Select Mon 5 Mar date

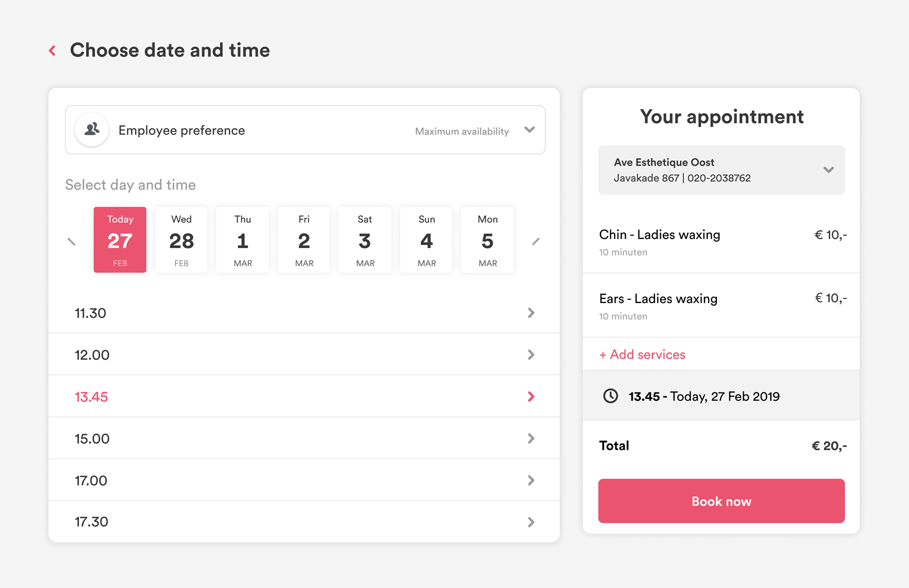pos(488,240)
